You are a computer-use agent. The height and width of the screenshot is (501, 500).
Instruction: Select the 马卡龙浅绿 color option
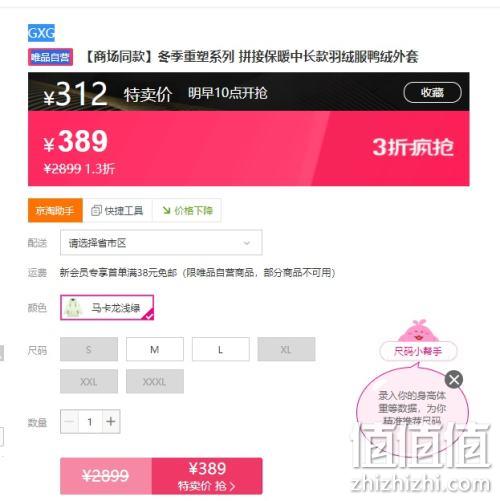point(107,307)
